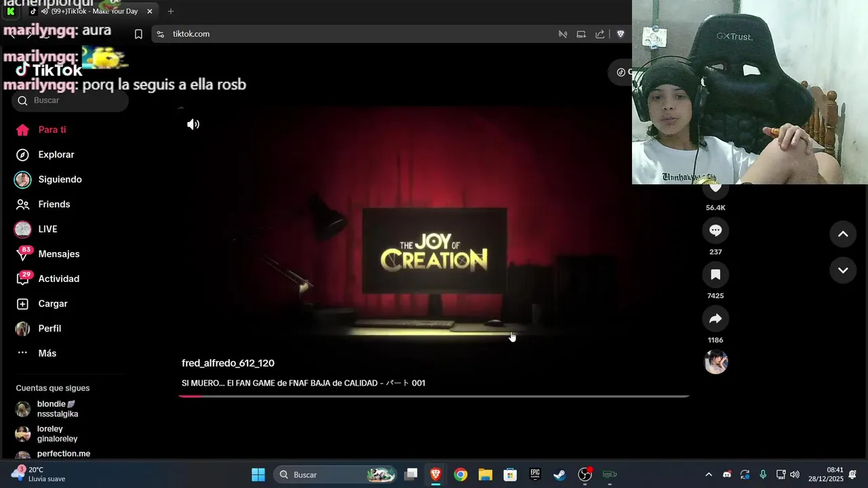The image size is (868, 488).
Task: Click the Joy of Creation video area
Action: (x=434, y=251)
